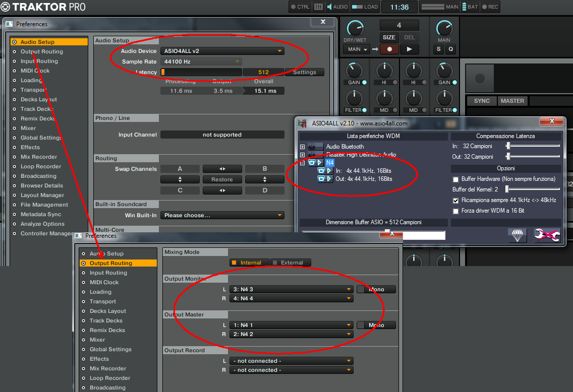This screenshot has width=573, height=392.
Task: Click the CTRL indicator in the header
Action: point(300,7)
